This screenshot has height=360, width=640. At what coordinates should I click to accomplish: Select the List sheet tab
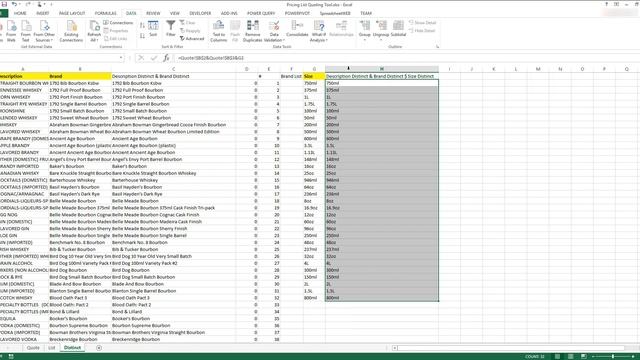pos(51,348)
